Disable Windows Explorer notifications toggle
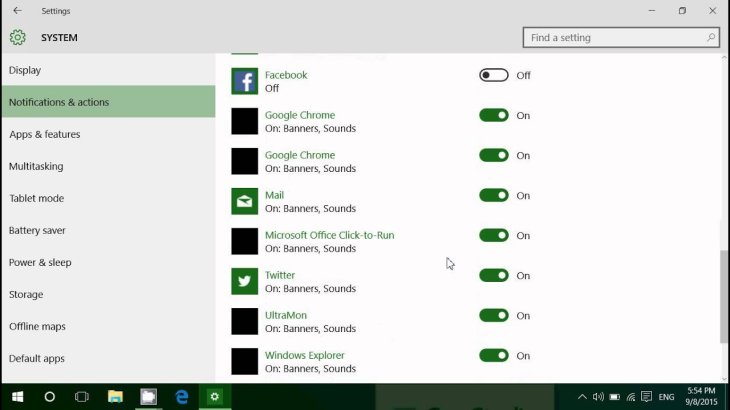Viewport: 730px width, 410px height. (493, 356)
